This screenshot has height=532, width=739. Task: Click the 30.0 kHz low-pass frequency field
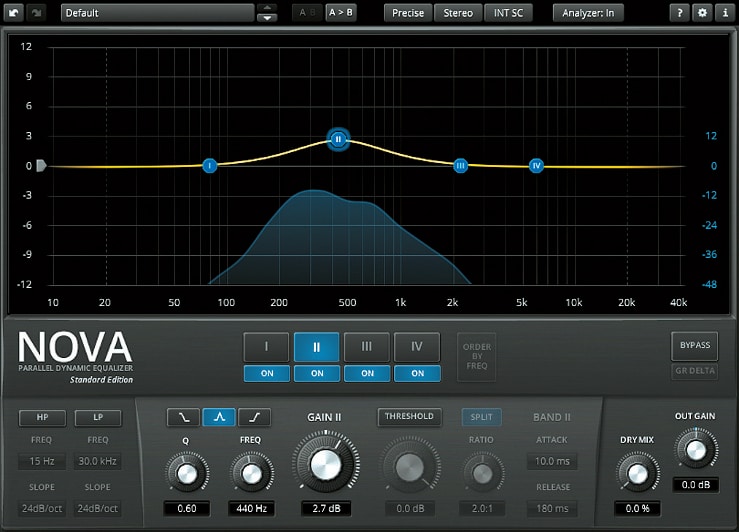(98, 461)
